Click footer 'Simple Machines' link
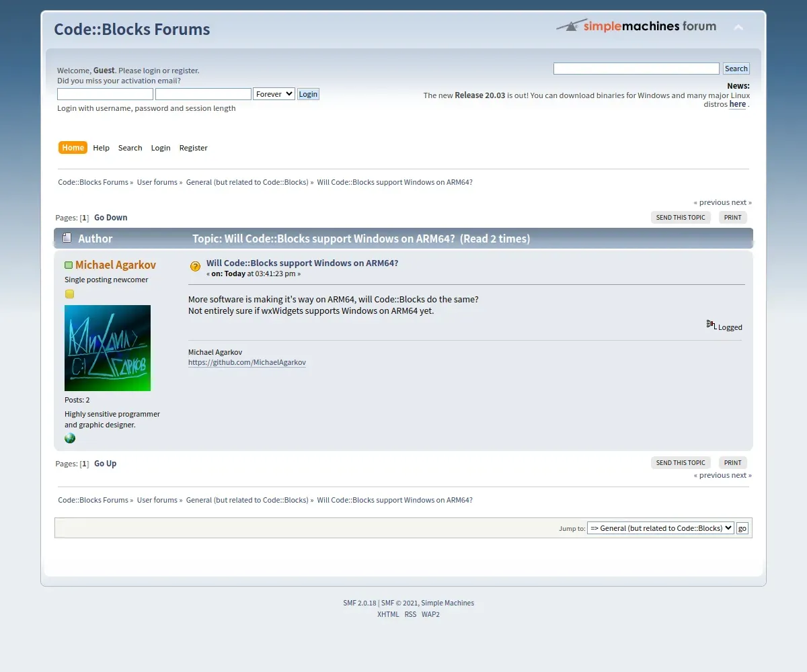 [x=448, y=603]
